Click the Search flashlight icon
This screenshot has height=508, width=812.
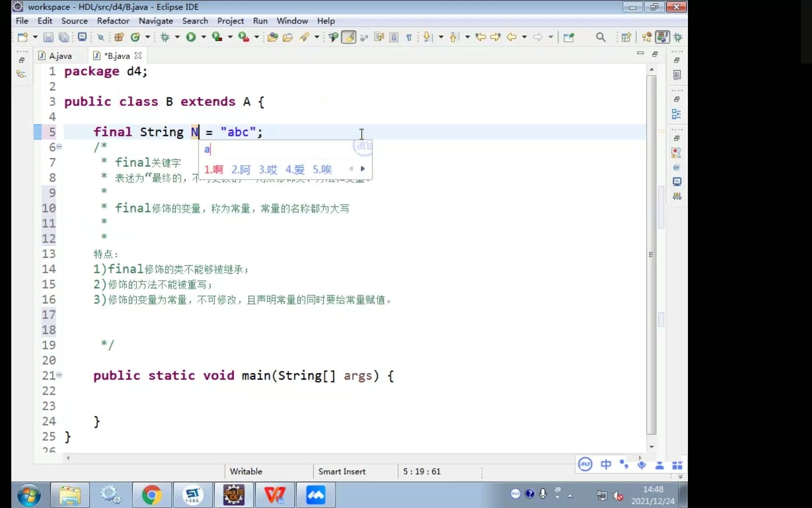tap(304, 37)
